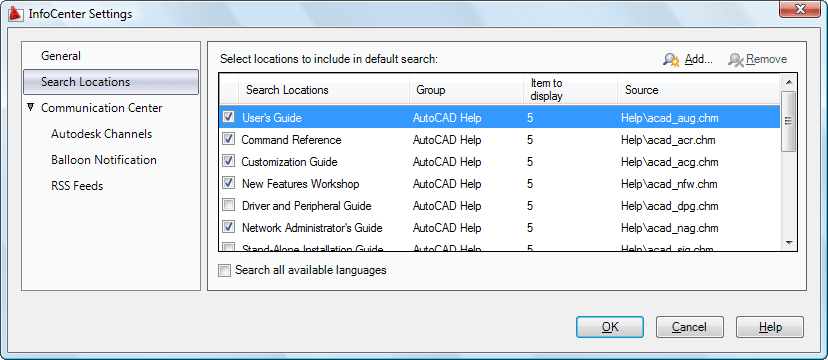Uncheck the Command Reference checkbox

click(x=229, y=139)
